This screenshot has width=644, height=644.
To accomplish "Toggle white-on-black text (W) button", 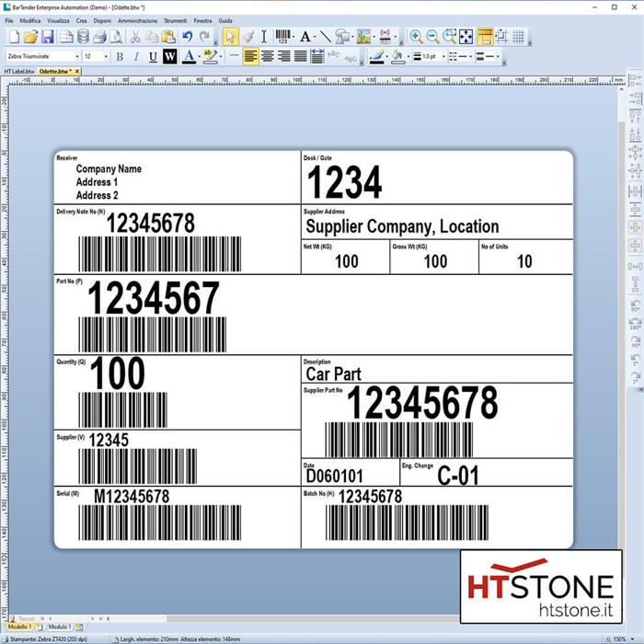I will [x=169, y=56].
